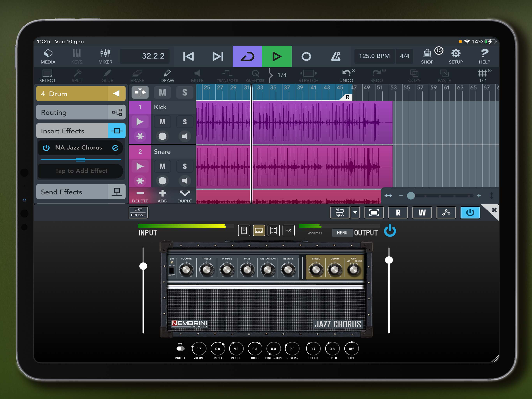The width and height of the screenshot is (532, 399).
Task: Mute the Snare track
Action: pyautogui.click(x=162, y=166)
